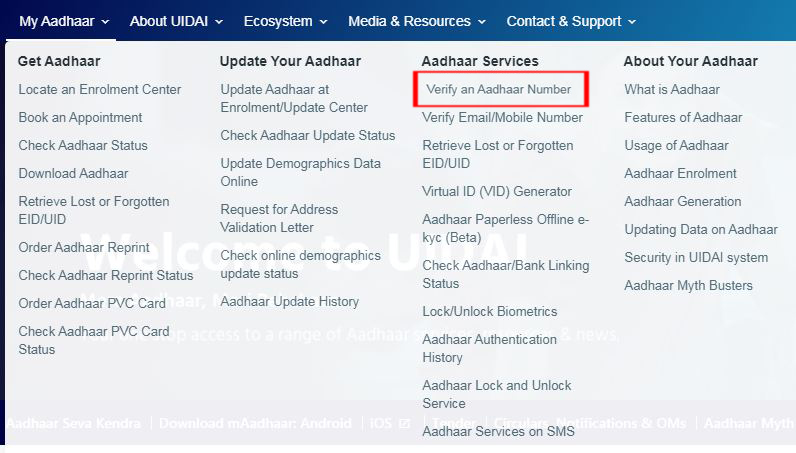Open Aadhaar Enrolment

[x=680, y=173]
